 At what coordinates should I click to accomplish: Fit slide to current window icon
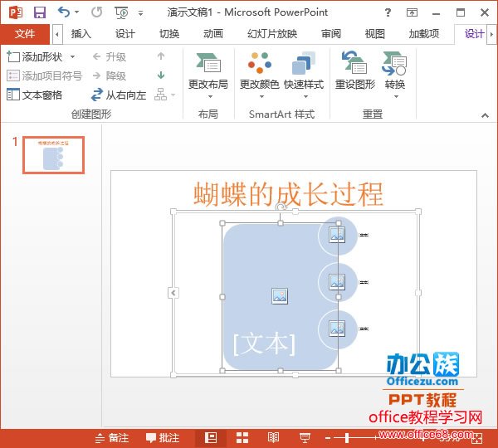(x=476, y=439)
